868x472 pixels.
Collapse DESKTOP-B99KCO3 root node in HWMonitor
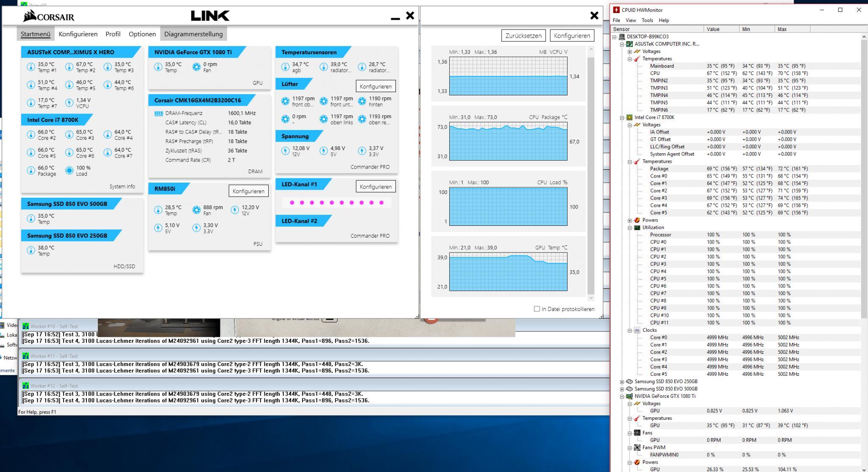point(614,37)
